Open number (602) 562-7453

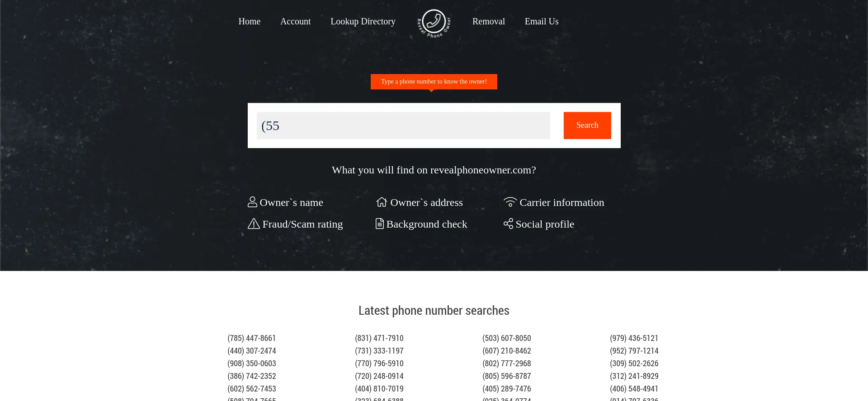[252, 389]
